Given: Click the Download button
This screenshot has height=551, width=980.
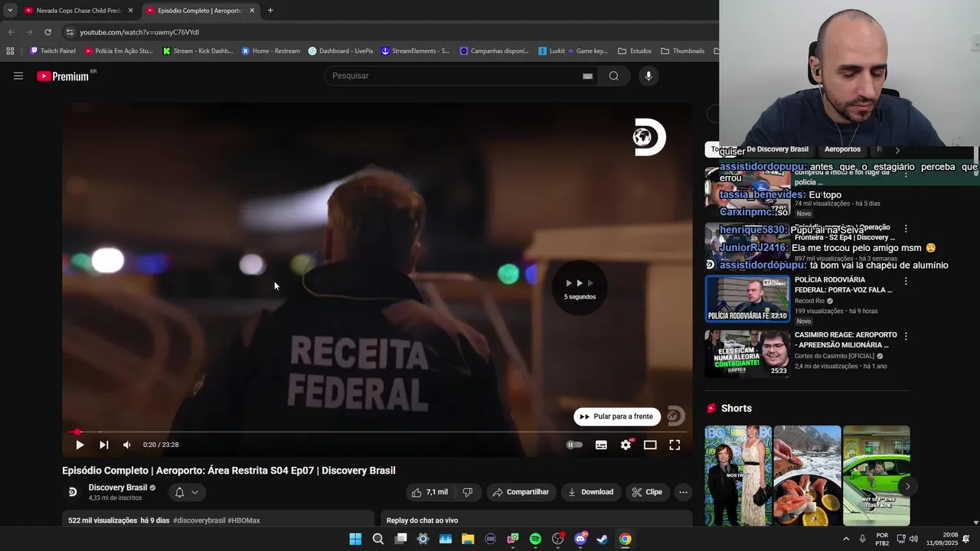Looking at the screenshot, I should click(590, 492).
